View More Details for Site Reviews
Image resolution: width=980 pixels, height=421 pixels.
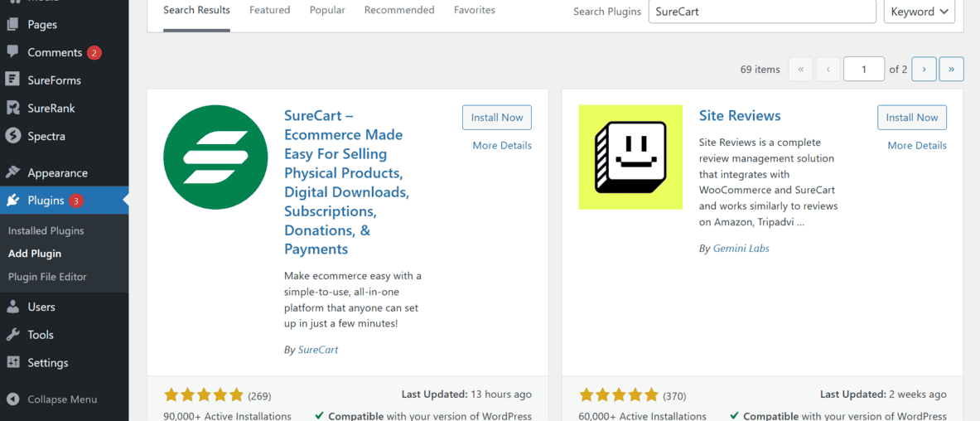point(917,145)
